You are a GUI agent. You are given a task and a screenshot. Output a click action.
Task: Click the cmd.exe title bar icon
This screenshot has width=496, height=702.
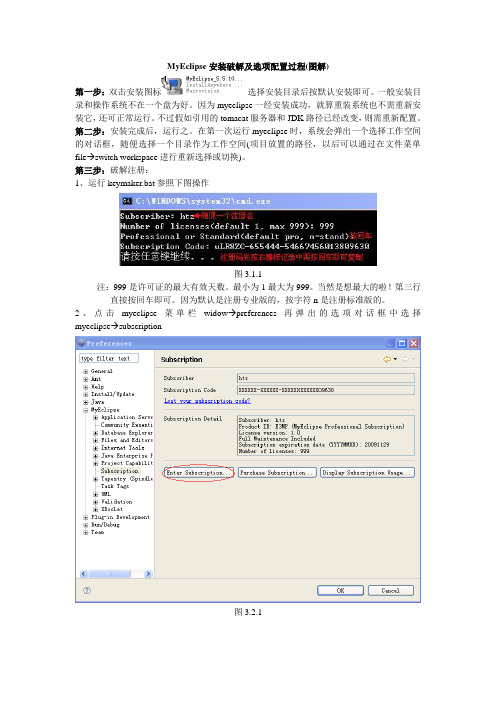pyautogui.click(x=127, y=201)
